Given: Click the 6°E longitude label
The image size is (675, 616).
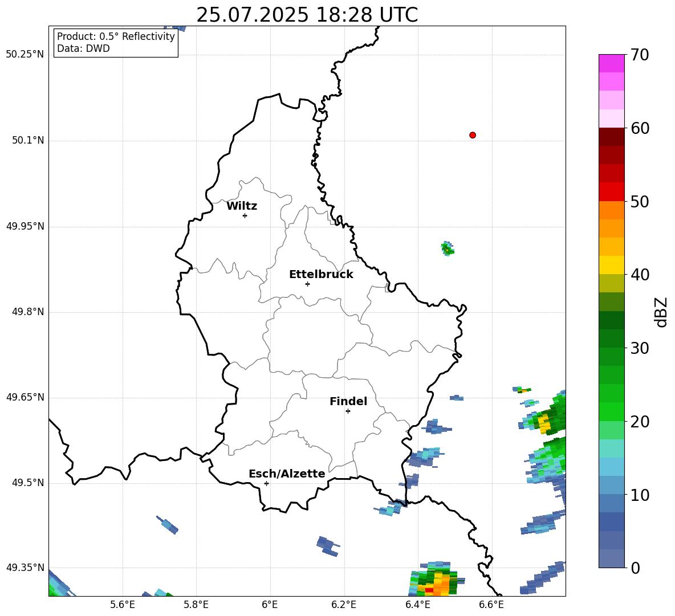Looking at the screenshot, I should (270, 605).
